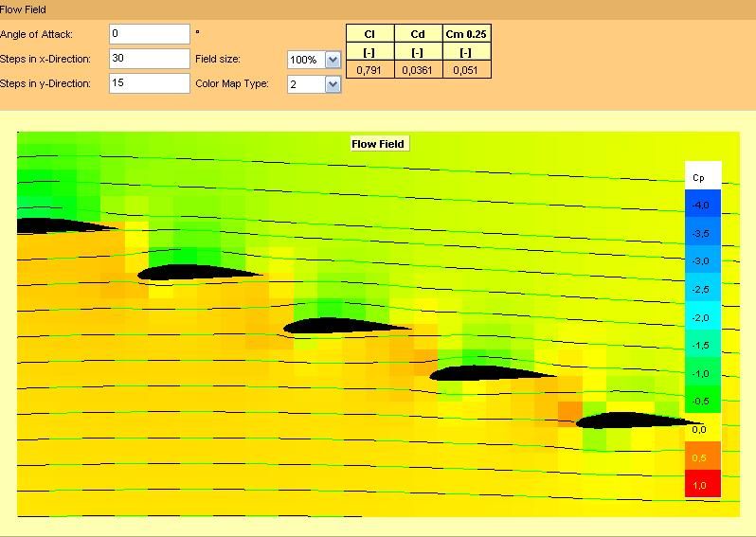
Task: Choose the cyan -2,0 legend swatch
Action: coord(702,317)
